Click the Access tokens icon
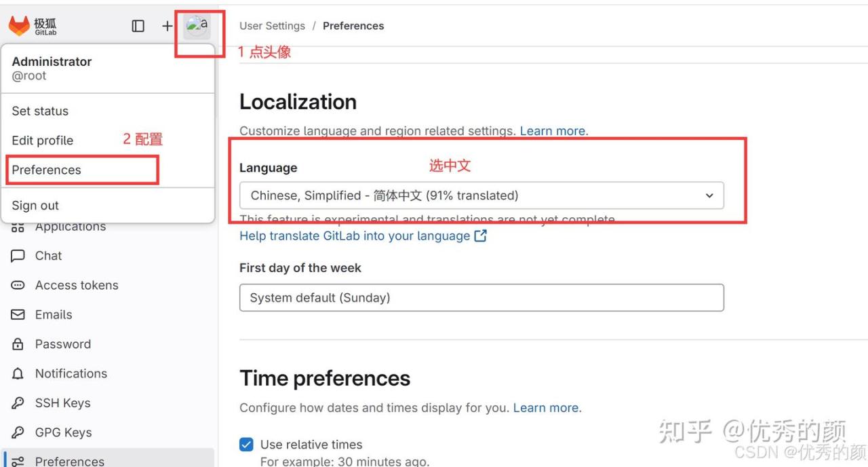Image resolution: width=868 pixels, height=467 pixels. 18,285
